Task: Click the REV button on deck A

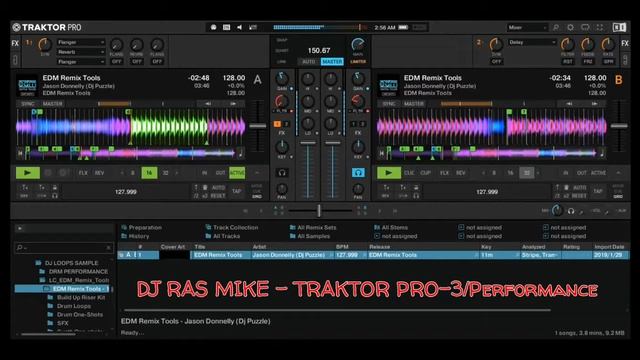Action: tap(100, 173)
